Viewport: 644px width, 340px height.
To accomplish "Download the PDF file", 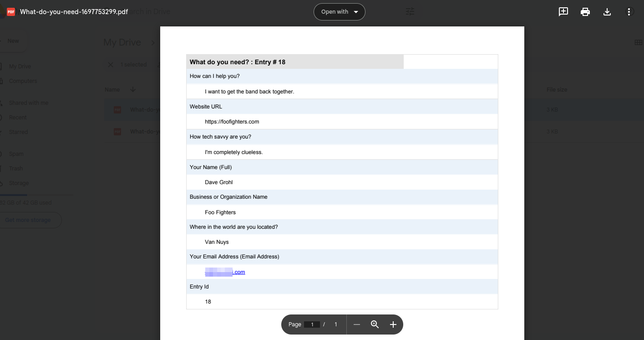I will [607, 11].
